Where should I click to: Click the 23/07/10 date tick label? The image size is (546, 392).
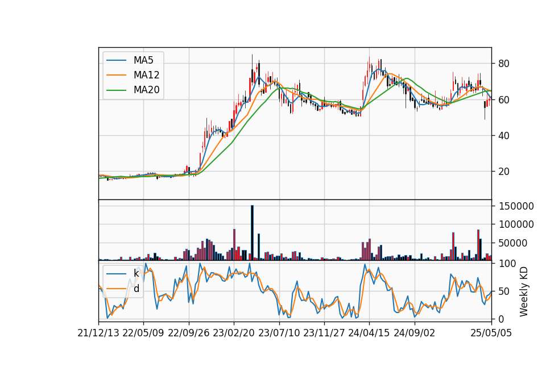[x=279, y=333]
